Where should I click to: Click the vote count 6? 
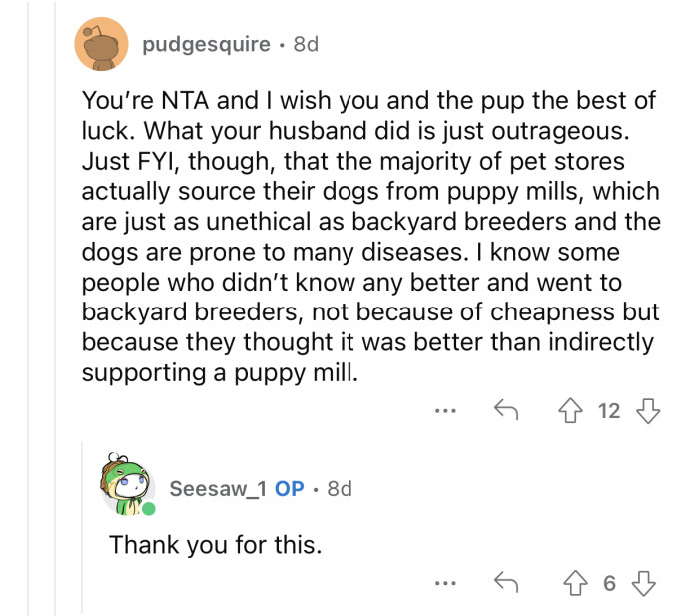[610, 584]
